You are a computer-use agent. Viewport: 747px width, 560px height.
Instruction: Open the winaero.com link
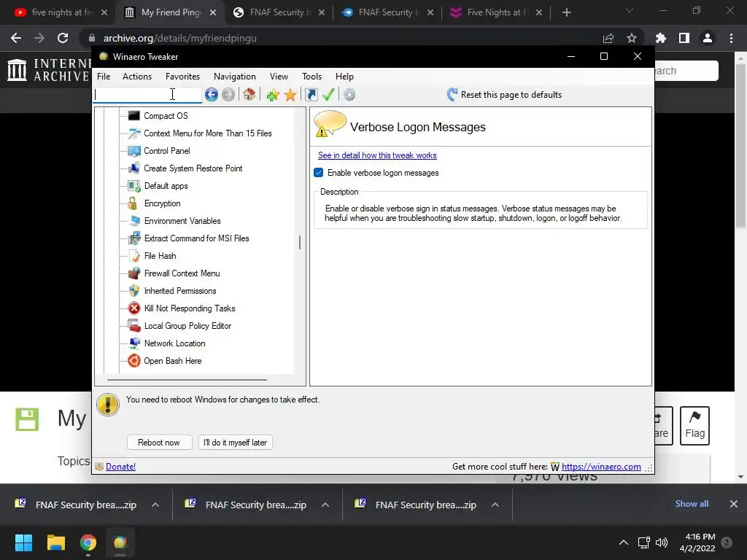(601, 467)
